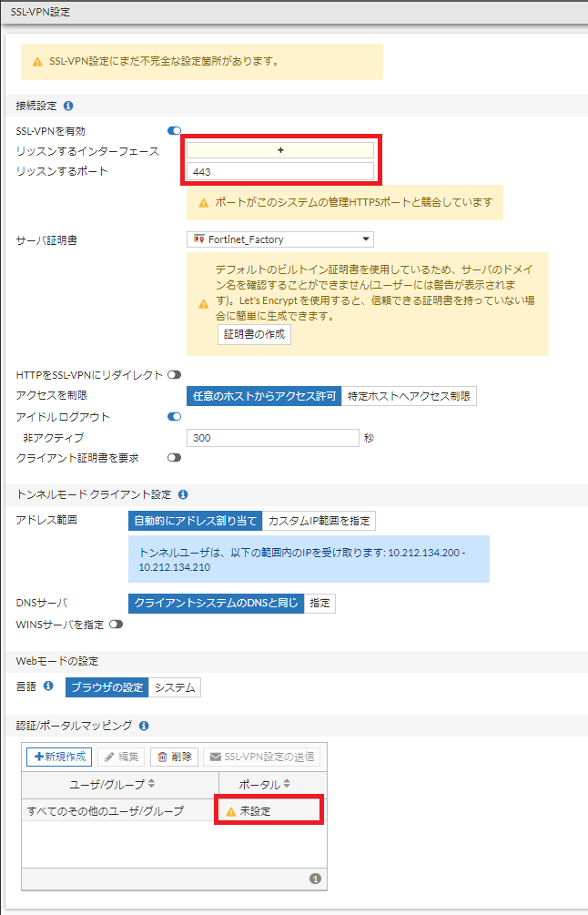Click info icon beside 認証/ポータルマッピング heading
This screenshot has height=915, width=588.
(144, 726)
